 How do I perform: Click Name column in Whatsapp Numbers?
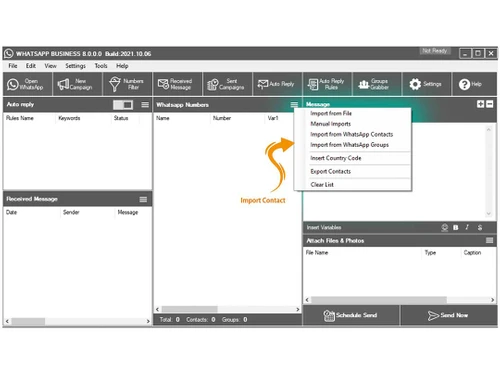pyautogui.click(x=163, y=118)
